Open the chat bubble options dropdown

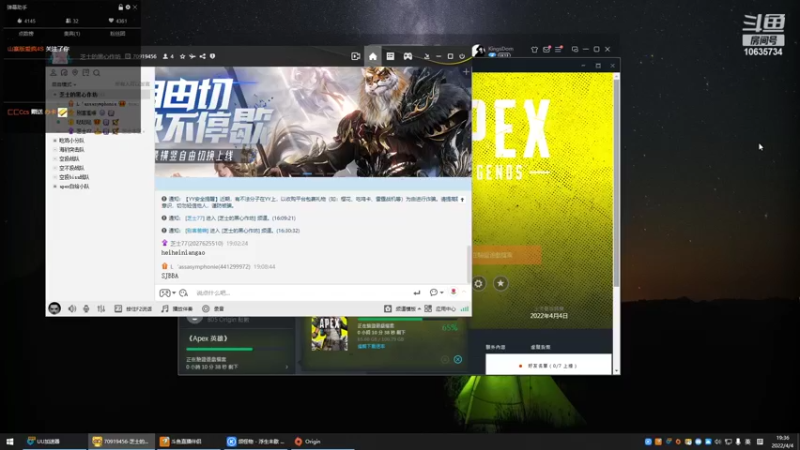click(436, 293)
